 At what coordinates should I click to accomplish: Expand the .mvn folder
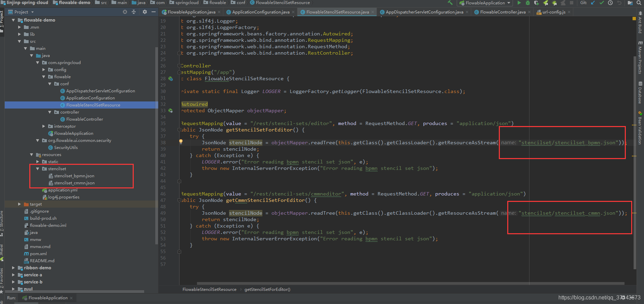point(20,27)
